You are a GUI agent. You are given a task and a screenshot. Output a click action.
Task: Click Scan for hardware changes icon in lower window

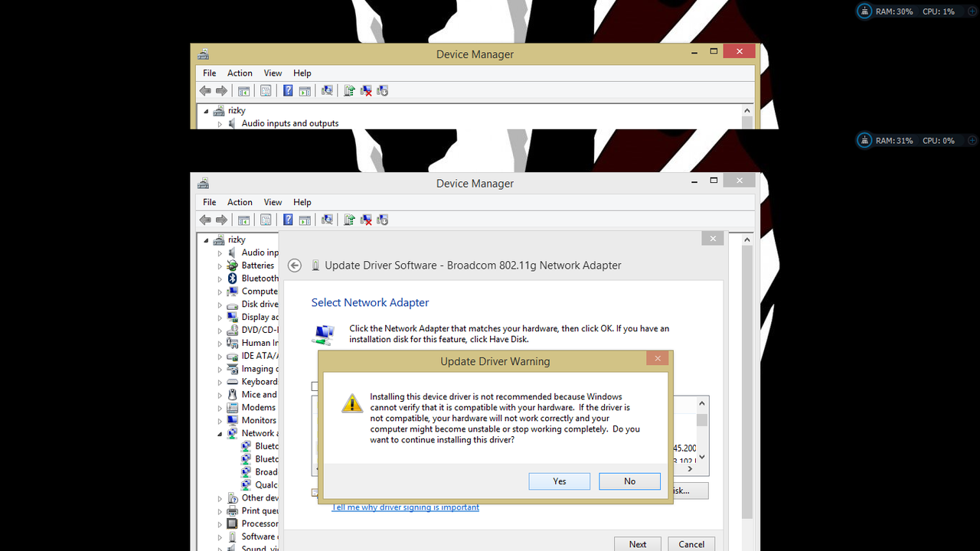(x=327, y=220)
